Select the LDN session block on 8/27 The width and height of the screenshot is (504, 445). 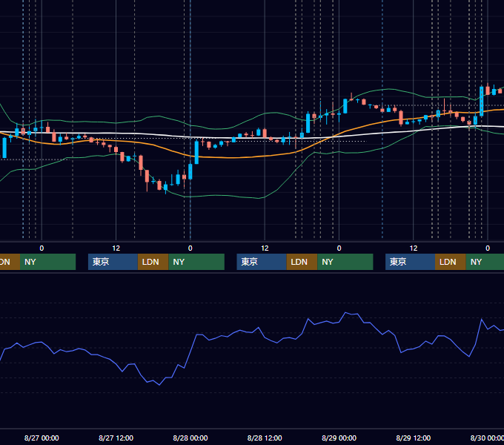click(153, 262)
